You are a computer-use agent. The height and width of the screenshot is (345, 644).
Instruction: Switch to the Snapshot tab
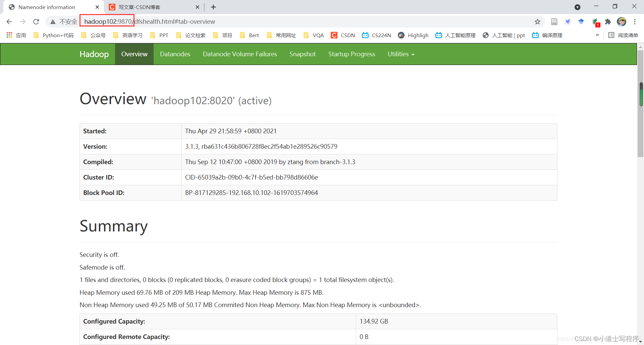click(303, 54)
